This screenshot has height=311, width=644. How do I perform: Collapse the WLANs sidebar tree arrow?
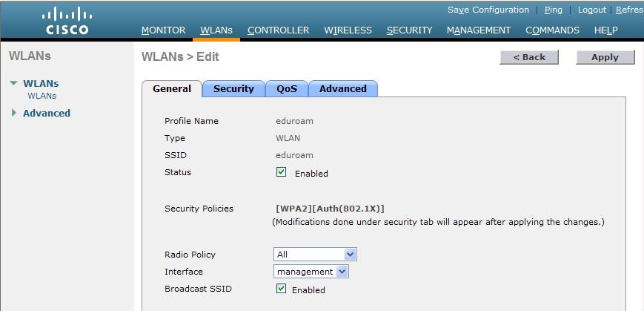pos(13,83)
